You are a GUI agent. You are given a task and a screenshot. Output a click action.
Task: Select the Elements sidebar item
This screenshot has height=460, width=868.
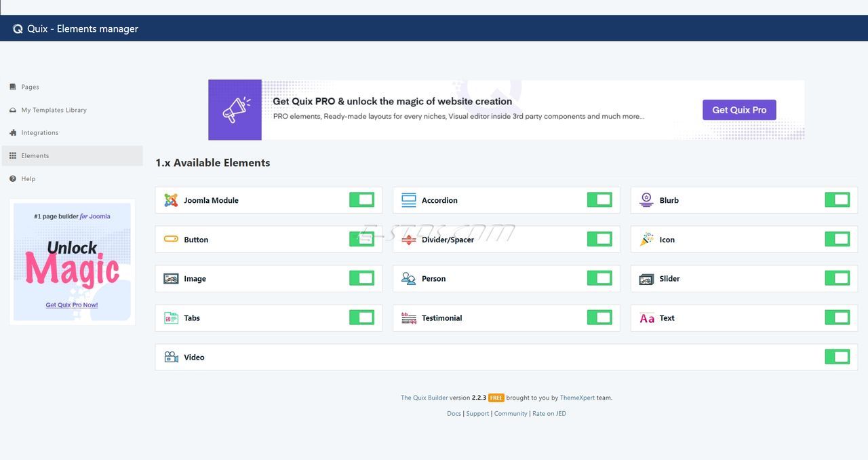(73, 156)
